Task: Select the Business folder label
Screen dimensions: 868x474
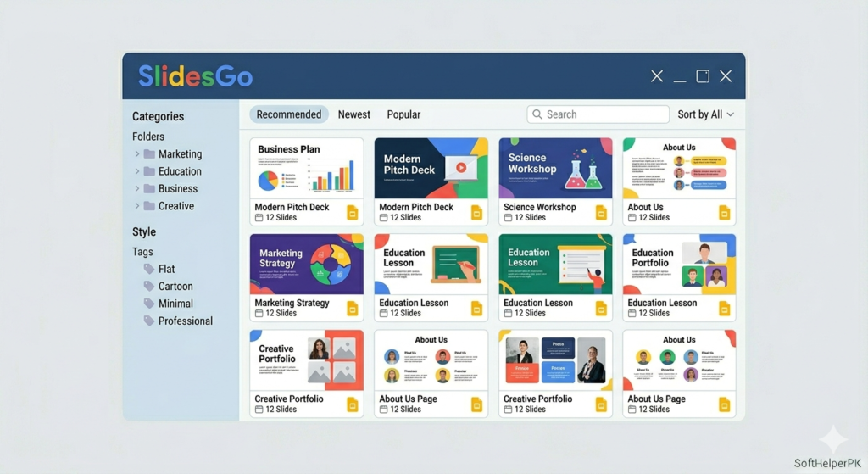Action: [x=178, y=188]
